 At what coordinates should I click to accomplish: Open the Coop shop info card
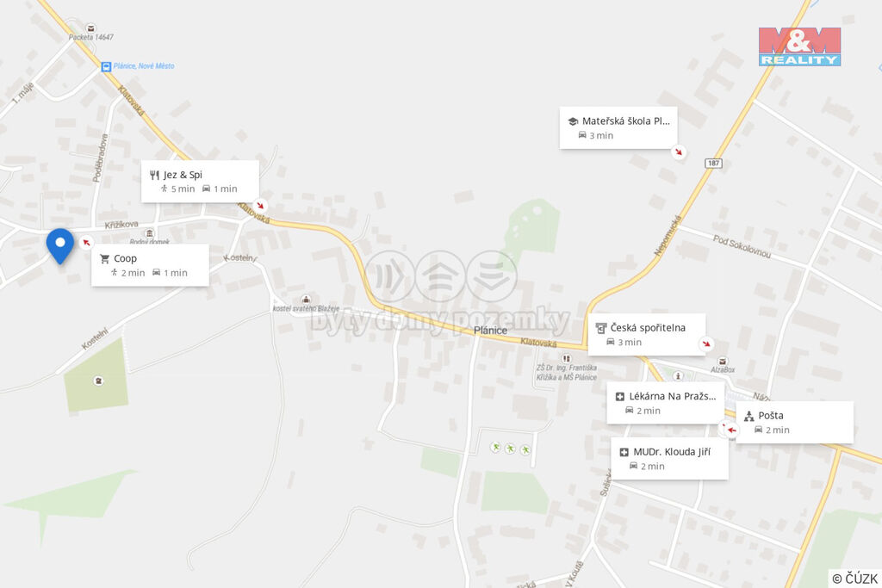pos(150,265)
